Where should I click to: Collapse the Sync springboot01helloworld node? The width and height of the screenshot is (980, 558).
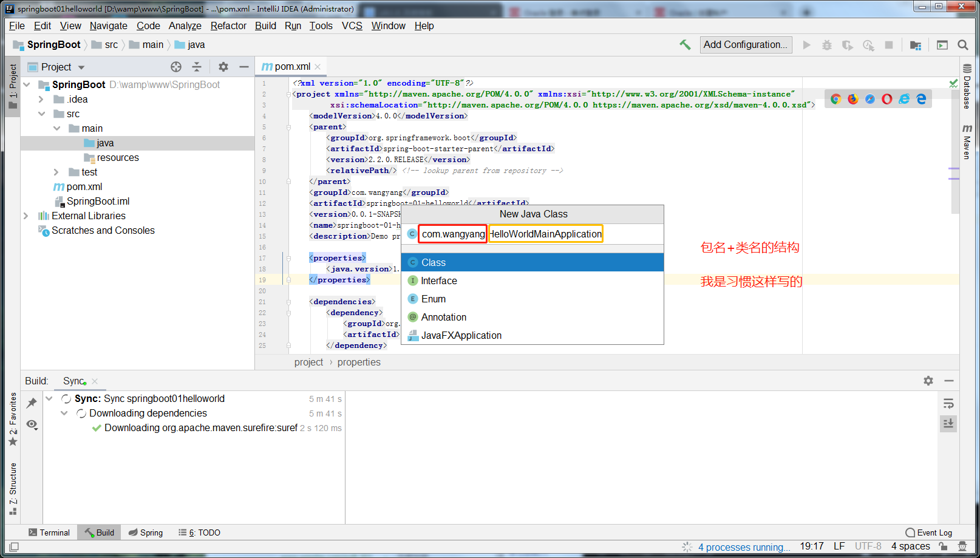(x=49, y=399)
